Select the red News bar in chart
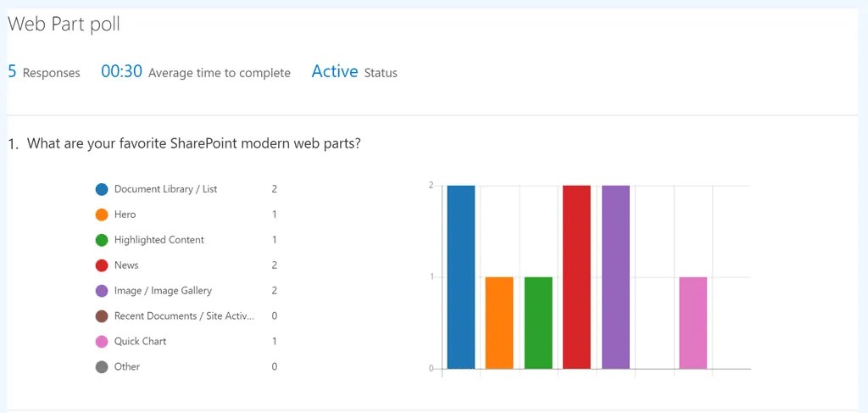 (x=576, y=277)
